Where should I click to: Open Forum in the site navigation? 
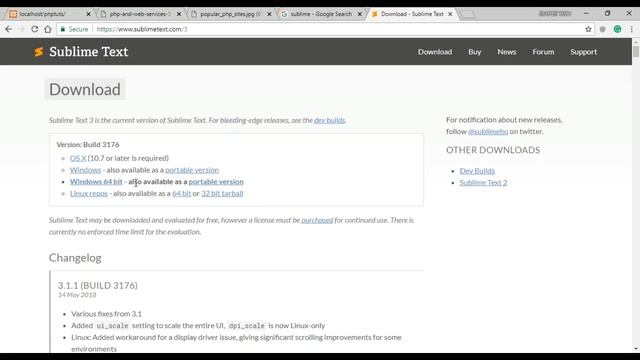[x=543, y=52]
